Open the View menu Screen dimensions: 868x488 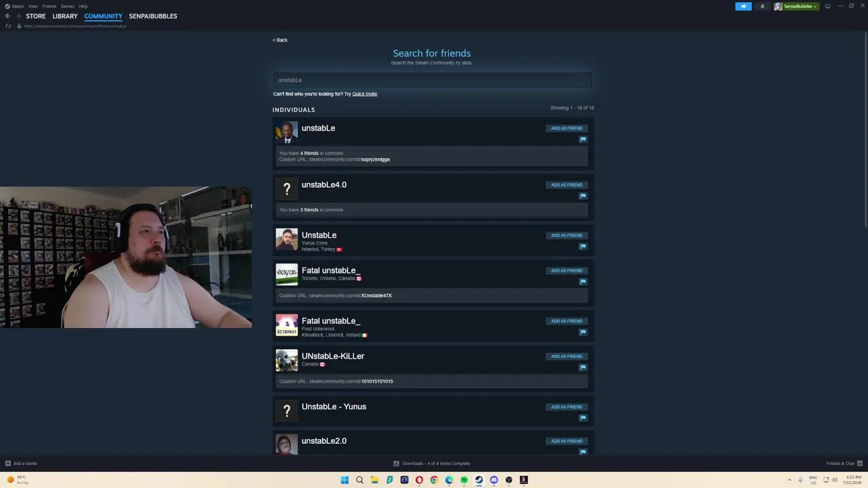[x=33, y=6]
